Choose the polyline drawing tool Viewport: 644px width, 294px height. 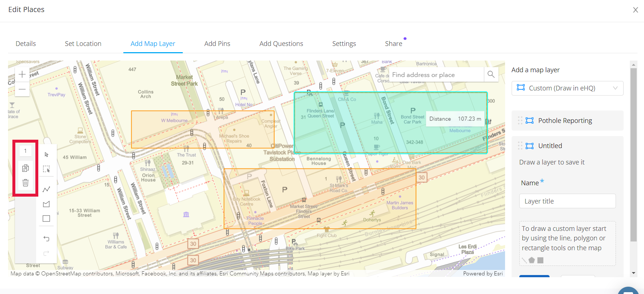[46, 189]
